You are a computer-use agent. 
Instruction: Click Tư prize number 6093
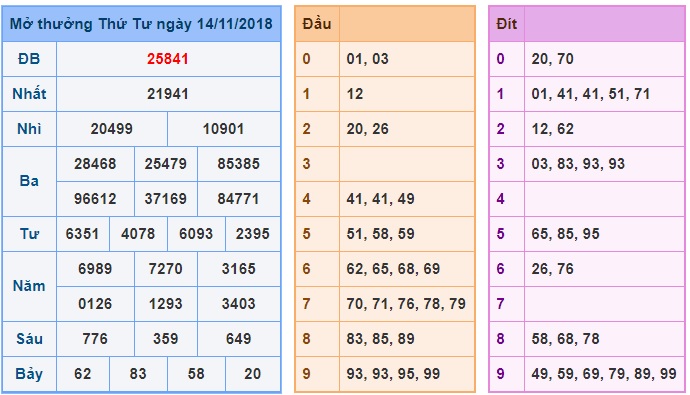[196, 234]
